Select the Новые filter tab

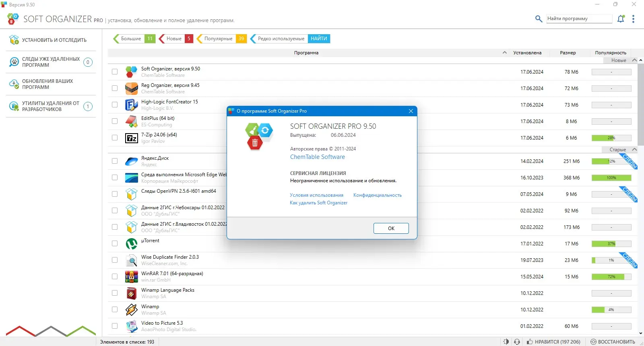[x=176, y=39]
